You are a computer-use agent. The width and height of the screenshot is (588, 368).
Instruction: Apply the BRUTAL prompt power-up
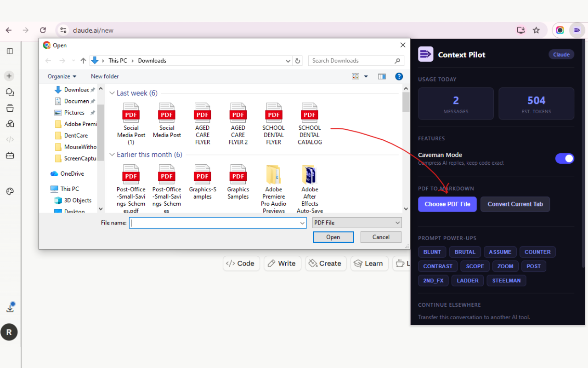(465, 252)
